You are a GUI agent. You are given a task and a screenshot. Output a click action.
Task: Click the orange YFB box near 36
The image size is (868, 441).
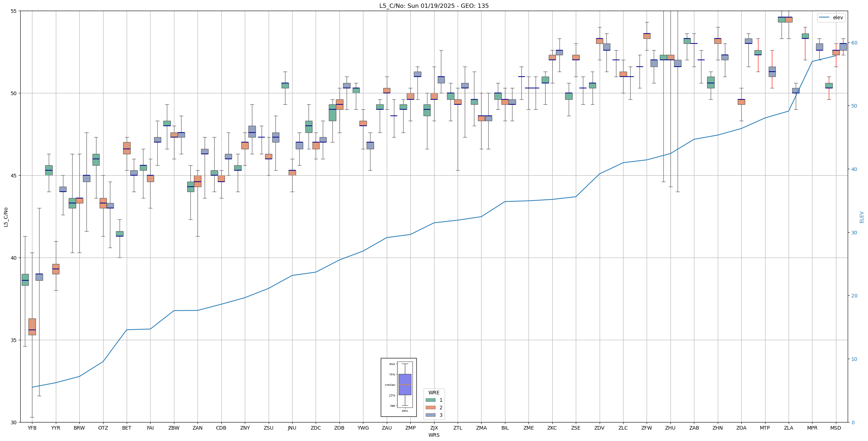[x=32, y=326]
